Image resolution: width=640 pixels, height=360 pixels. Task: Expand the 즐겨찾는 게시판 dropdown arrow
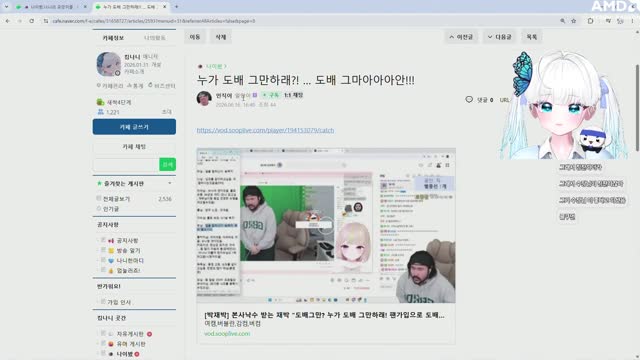point(170,183)
